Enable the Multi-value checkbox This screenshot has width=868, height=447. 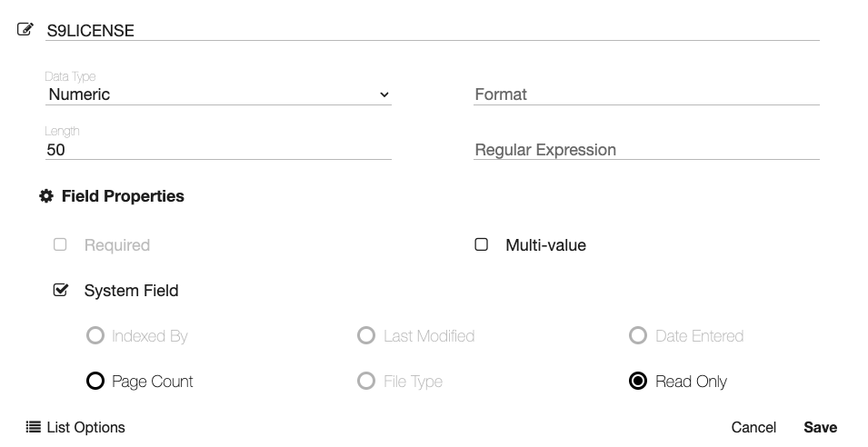coord(482,244)
